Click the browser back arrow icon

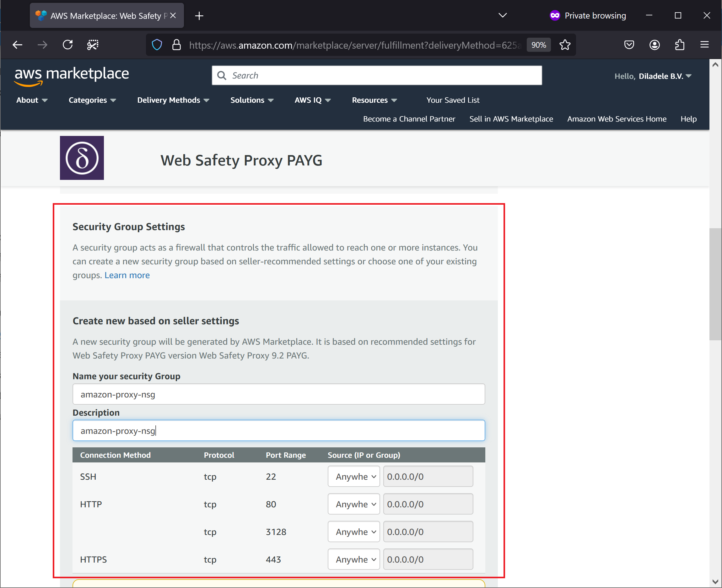point(17,45)
